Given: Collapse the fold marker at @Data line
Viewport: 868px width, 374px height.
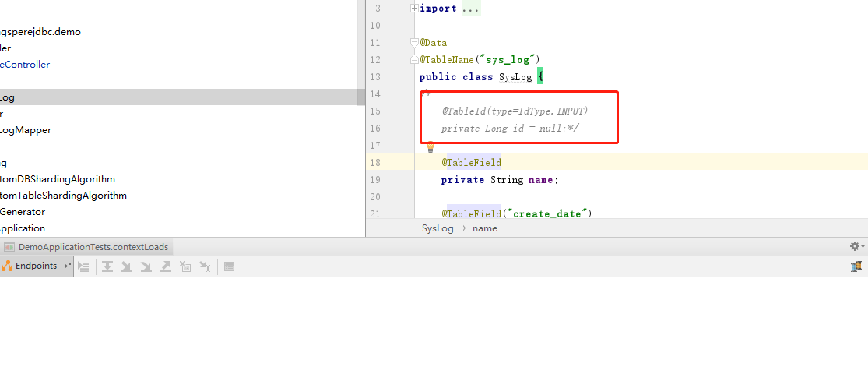Looking at the screenshot, I should tap(415, 43).
